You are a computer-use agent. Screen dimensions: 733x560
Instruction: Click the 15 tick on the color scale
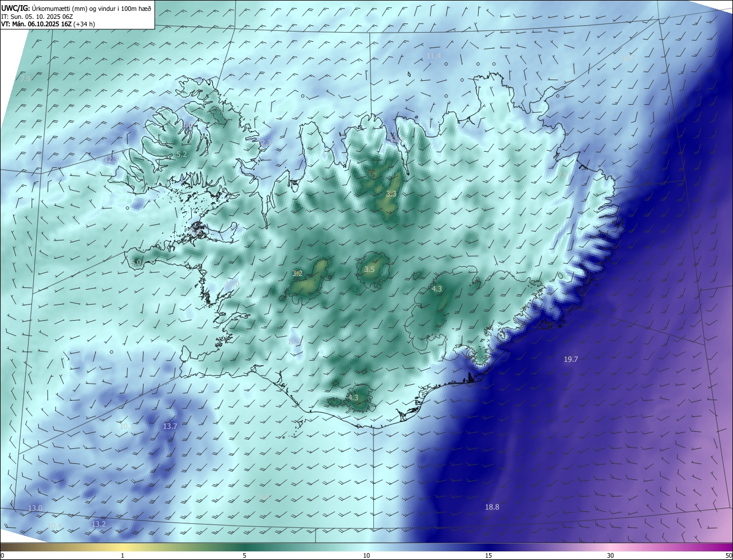coord(488,555)
